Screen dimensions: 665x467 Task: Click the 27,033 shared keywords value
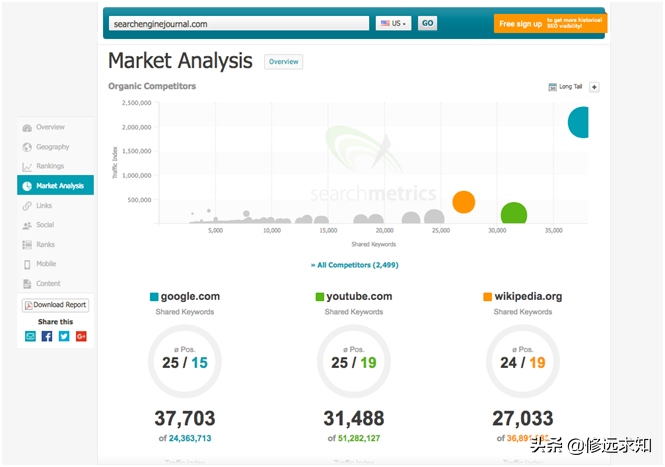click(x=522, y=419)
